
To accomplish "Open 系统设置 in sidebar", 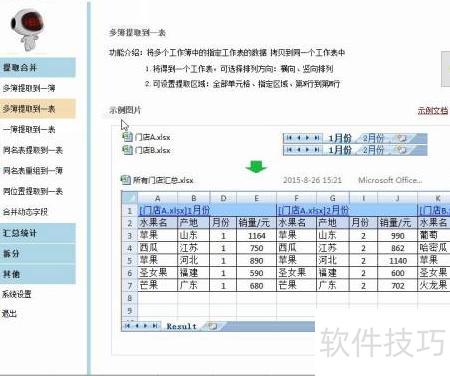I will (x=17, y=294).
